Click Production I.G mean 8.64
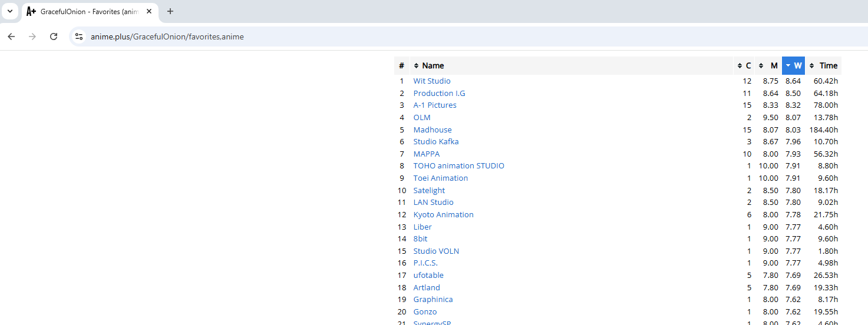 (x=770, y=94)
